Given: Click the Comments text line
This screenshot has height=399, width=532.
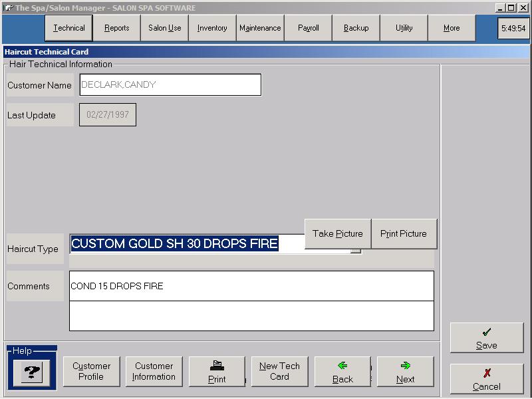Looking at the screenshot, I should coord(251,286).
